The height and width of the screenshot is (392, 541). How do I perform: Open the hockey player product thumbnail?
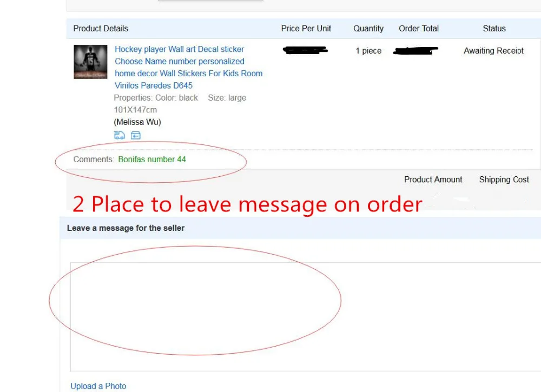[x=90, y=62]
